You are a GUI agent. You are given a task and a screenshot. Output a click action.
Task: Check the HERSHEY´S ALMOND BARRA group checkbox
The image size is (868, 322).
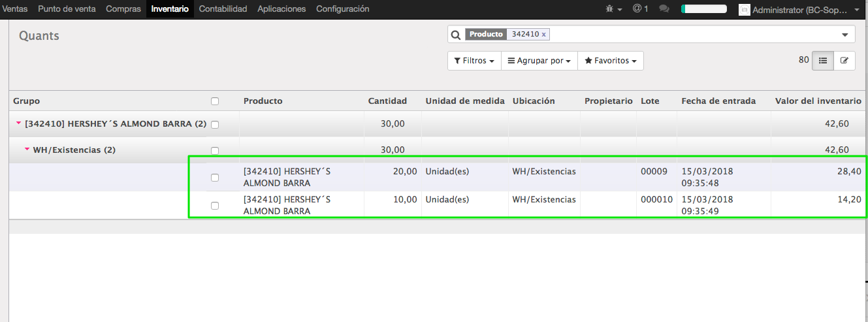click(x=215, y=124)
